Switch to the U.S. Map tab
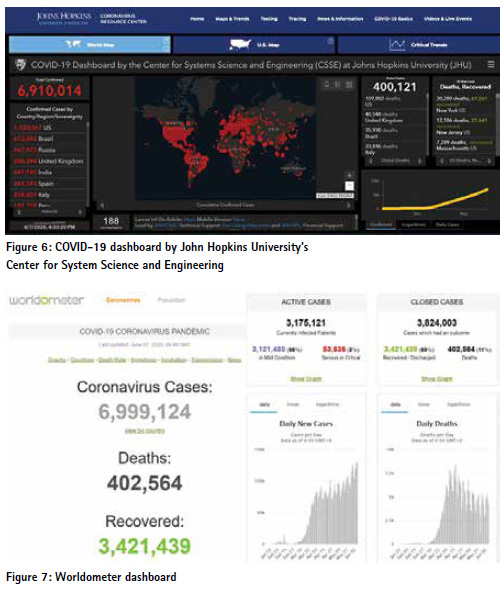This screenshot has height=593, width=504. 254,45
